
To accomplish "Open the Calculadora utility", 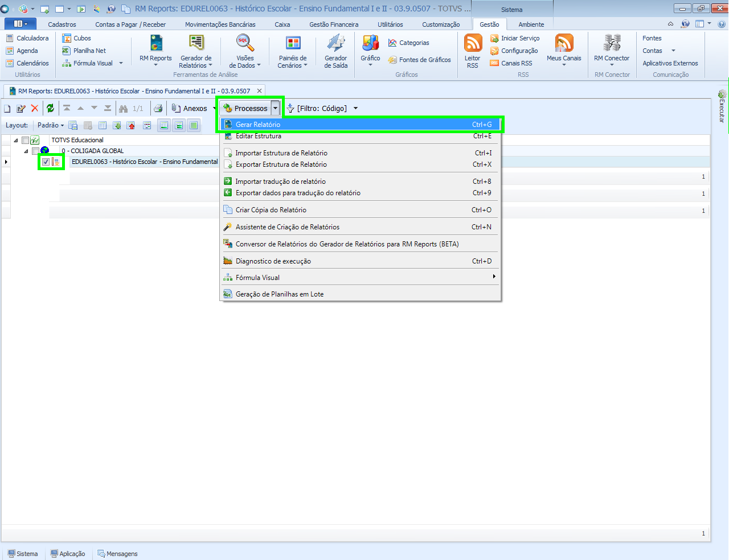I will (27, 38).
